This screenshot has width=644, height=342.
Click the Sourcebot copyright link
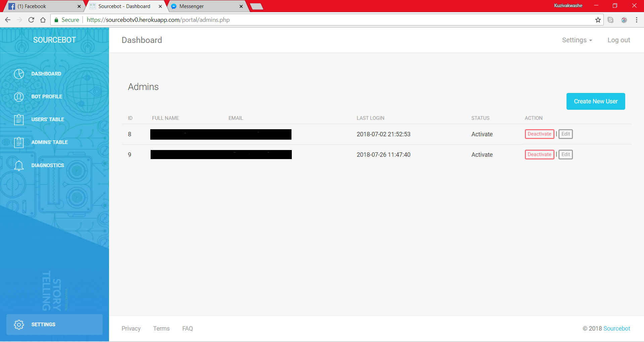tap(617, 329)
